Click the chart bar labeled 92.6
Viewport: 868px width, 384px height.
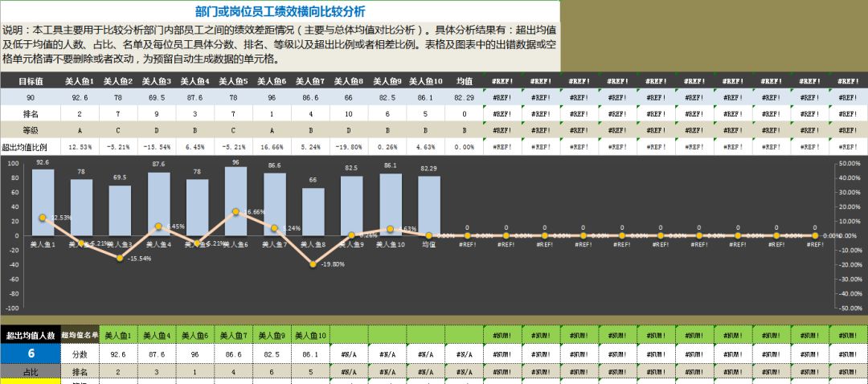[x=43, y=202]
